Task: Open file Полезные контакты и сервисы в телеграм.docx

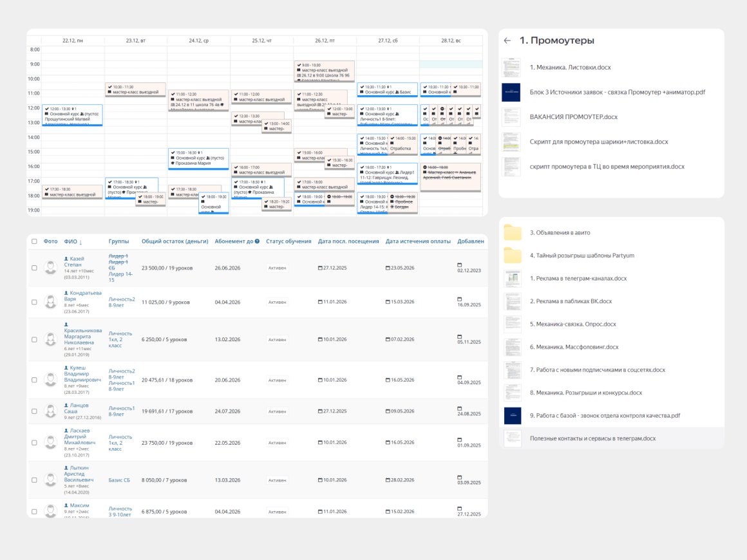Action: (x=592, y=438)
